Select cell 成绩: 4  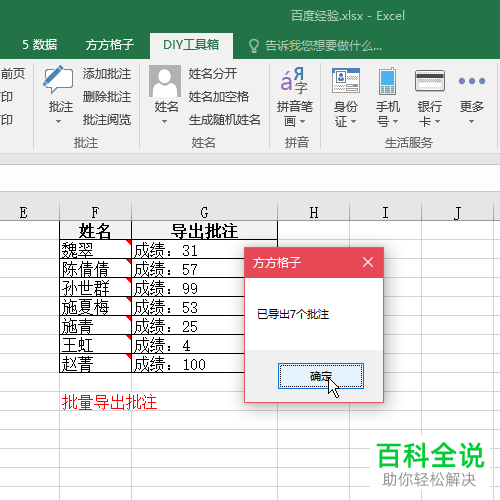(188, 344)
